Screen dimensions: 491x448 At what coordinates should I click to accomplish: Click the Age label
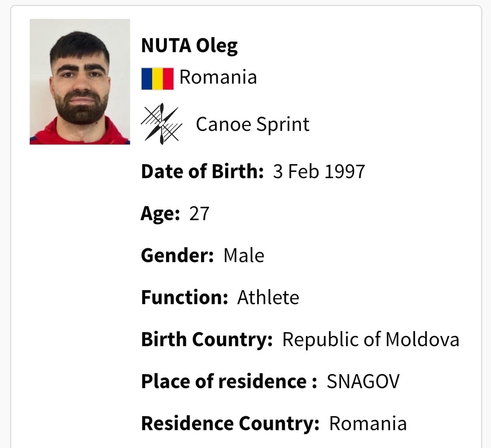[160, 214]
